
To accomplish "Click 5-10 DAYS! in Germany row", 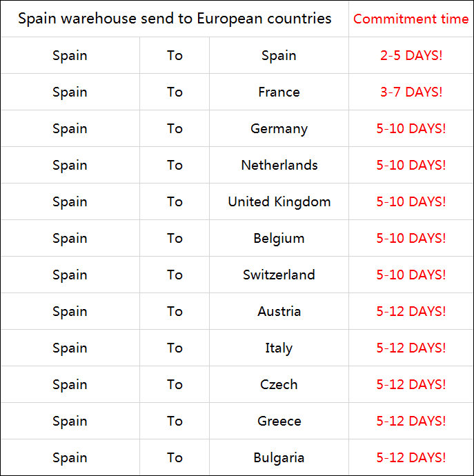I will 411,128.
